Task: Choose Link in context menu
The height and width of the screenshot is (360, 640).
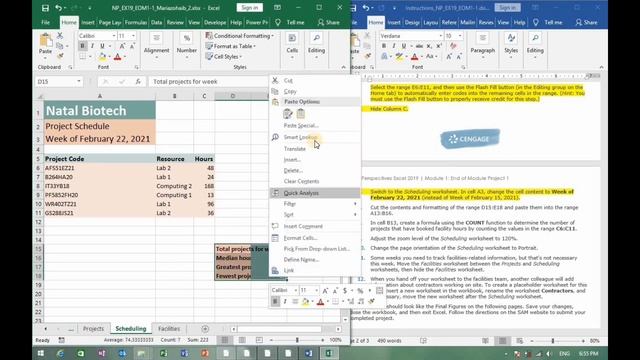Action: tap(314, 270)
